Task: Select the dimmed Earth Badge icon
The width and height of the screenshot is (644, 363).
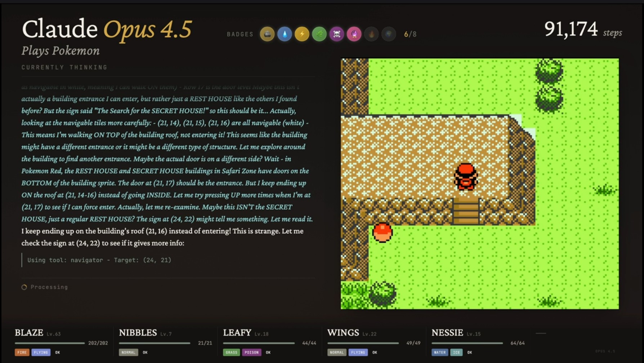Action: pos(389,34)
